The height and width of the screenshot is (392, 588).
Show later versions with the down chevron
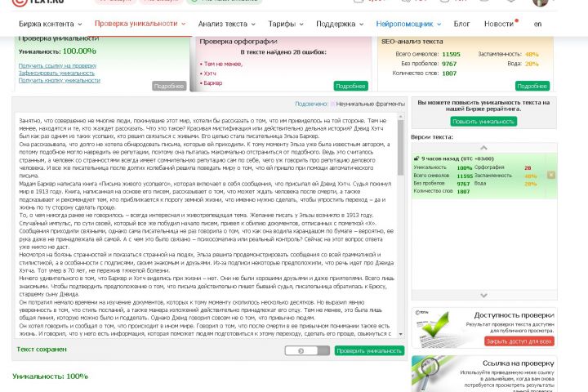pyautogui.click(x=483, y=295)
